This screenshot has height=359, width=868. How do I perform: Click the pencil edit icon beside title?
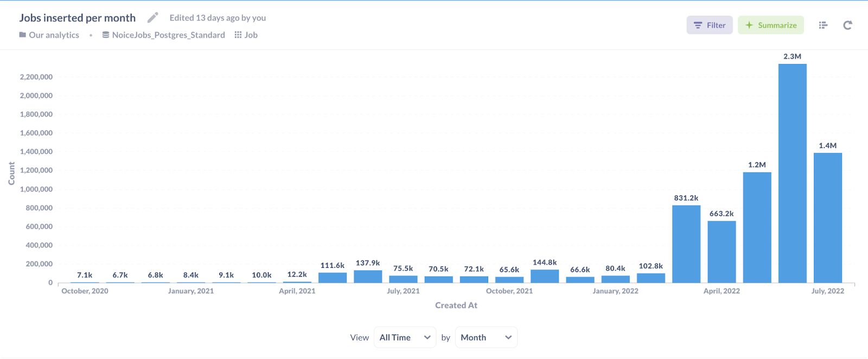pyautogui.click(x=153, y=18)
